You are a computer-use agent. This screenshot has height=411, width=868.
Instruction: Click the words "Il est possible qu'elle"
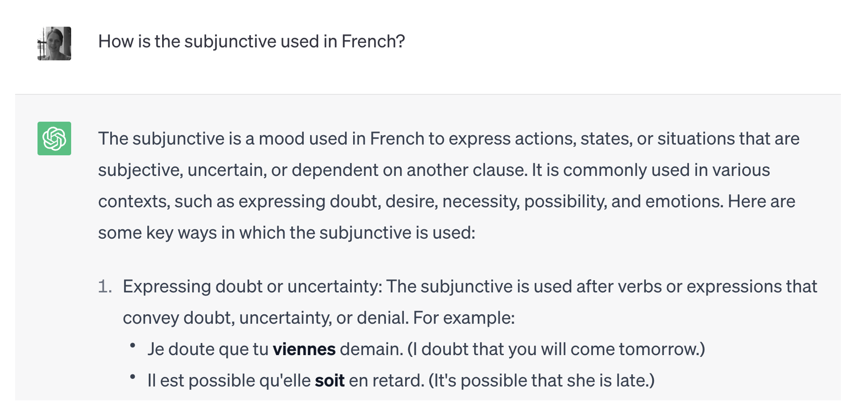pyautogui.click(x=229, y=380)
